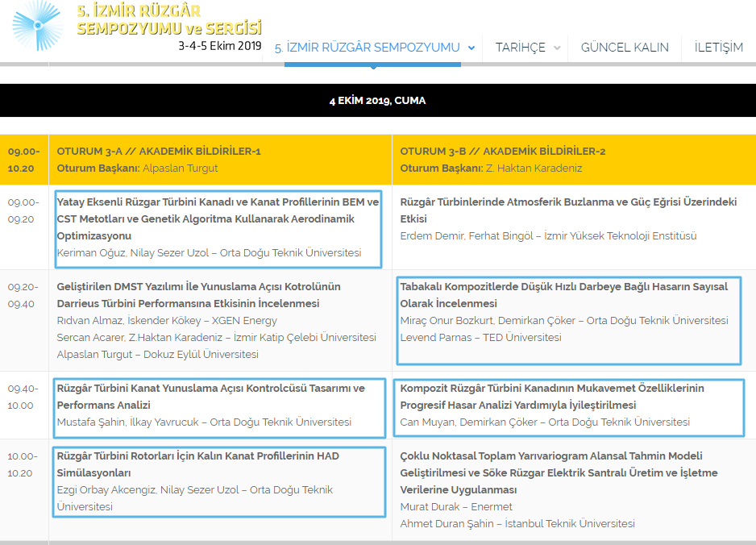Open the Tarihçe menu item
This screenshot has width=756, height=545.
point(520,48)
